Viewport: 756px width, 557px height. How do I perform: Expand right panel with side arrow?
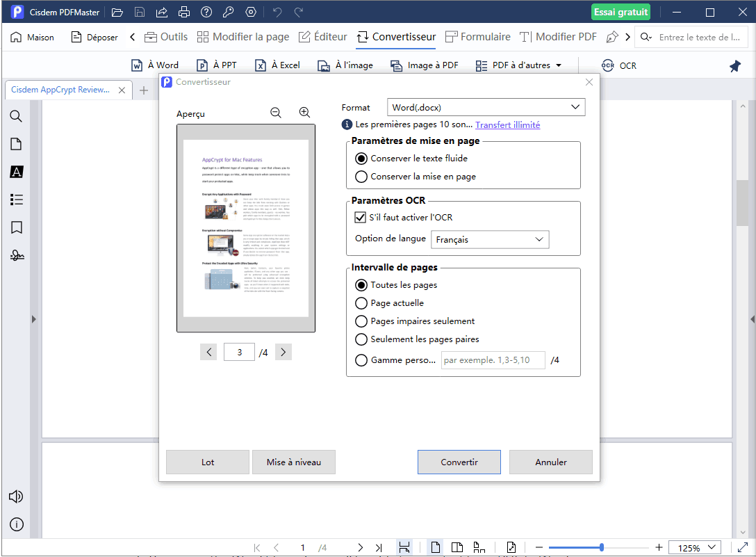(x=752, y=319)
